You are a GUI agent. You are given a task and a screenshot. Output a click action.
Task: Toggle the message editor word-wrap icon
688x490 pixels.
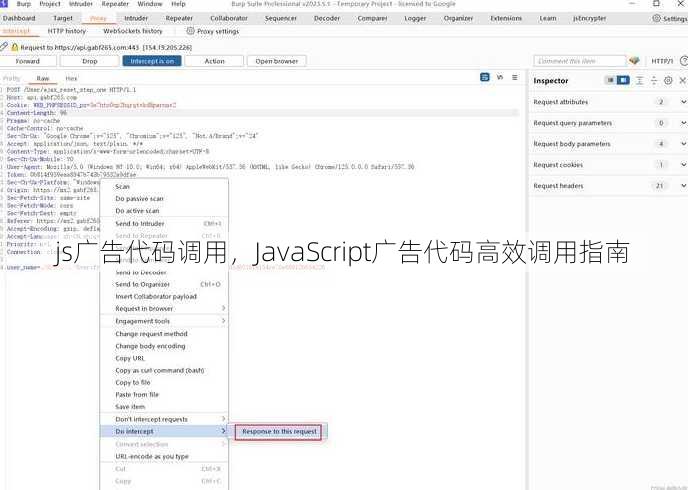(x=485, y=77)
